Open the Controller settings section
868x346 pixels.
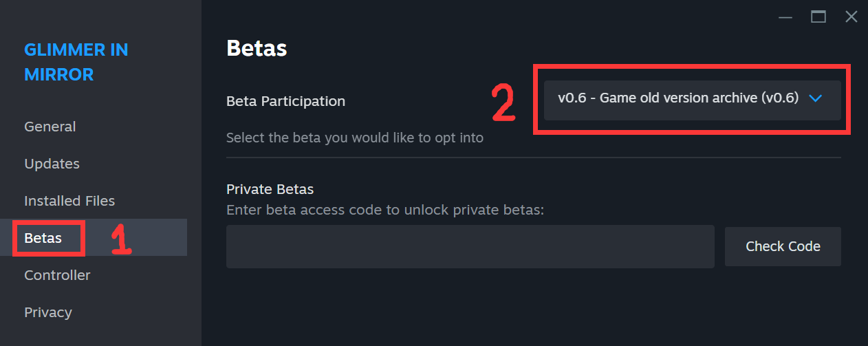point(57,275)
